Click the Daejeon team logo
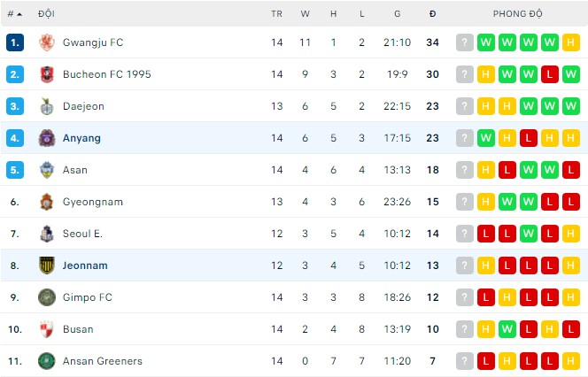 [47, 106]
